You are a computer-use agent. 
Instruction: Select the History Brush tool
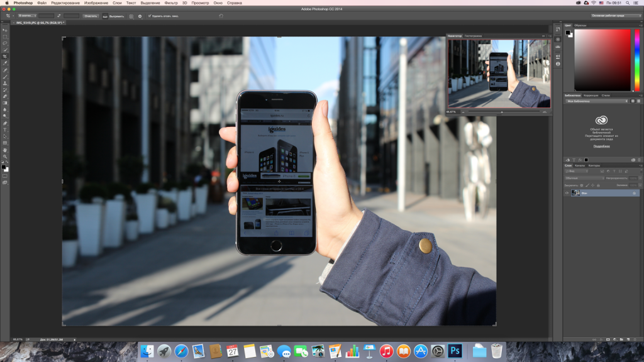pyautogui.click(x=5, y=90)
